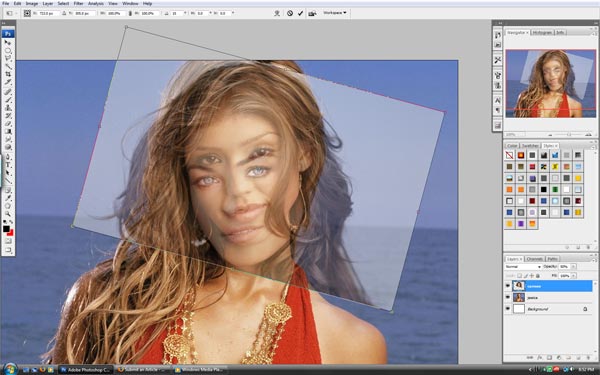Select the Clone Stamp tool

(x=8, y=108)
